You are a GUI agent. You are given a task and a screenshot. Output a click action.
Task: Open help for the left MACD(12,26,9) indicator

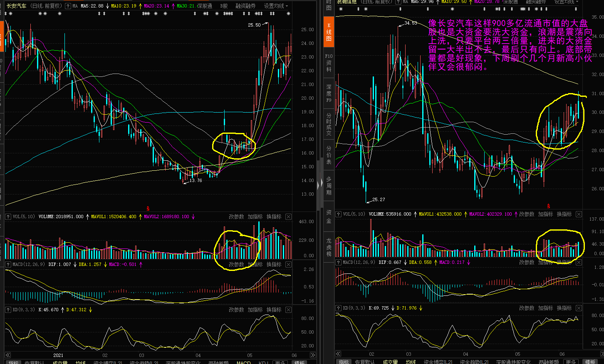point(8,264)
